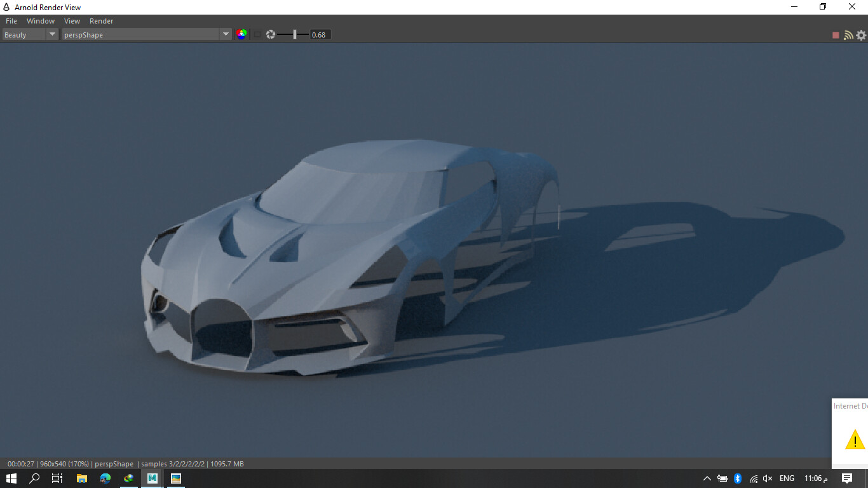Screen dimensions: 868x488
Task: Click the red stop render icon
Action: point(836,35)
